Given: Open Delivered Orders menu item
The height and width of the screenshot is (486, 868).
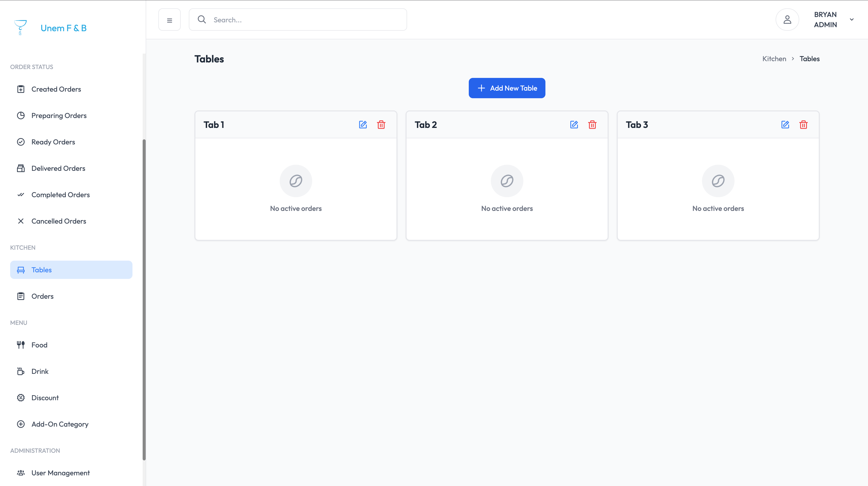Looking at the screenshot, I should pyautogui.click(x=71, y=168).
